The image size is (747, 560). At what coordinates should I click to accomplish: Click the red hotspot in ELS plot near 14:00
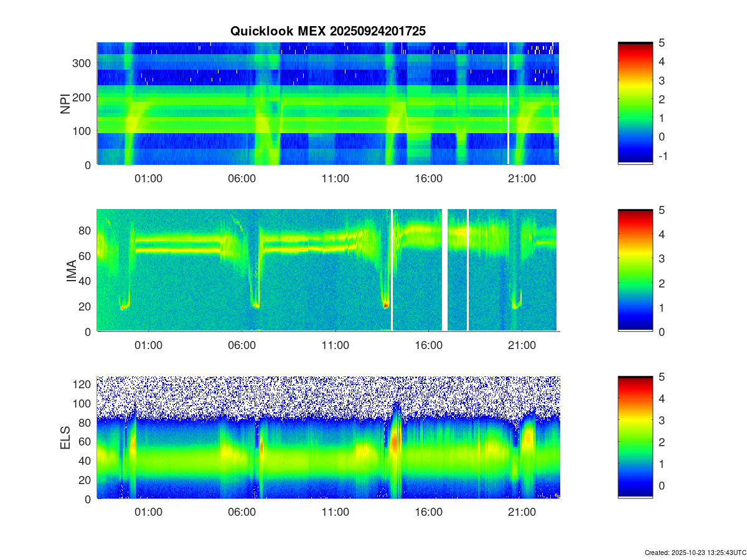point(393,441)
